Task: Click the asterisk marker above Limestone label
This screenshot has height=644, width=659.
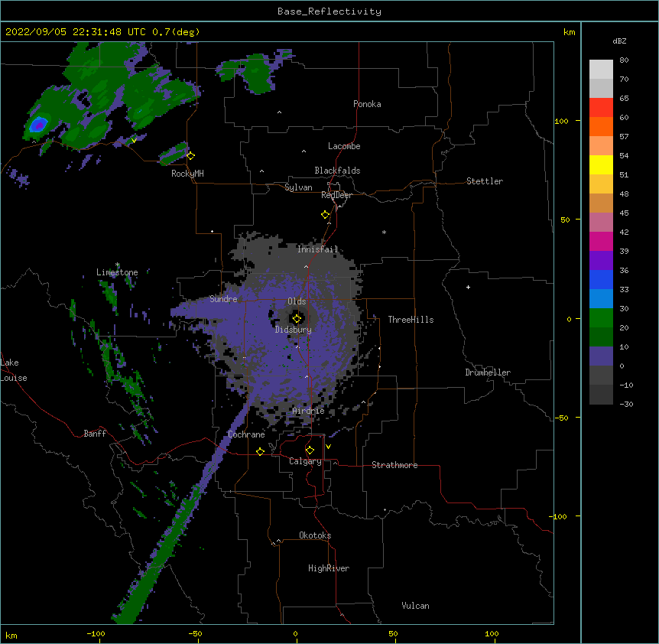Action: (118, 265)
